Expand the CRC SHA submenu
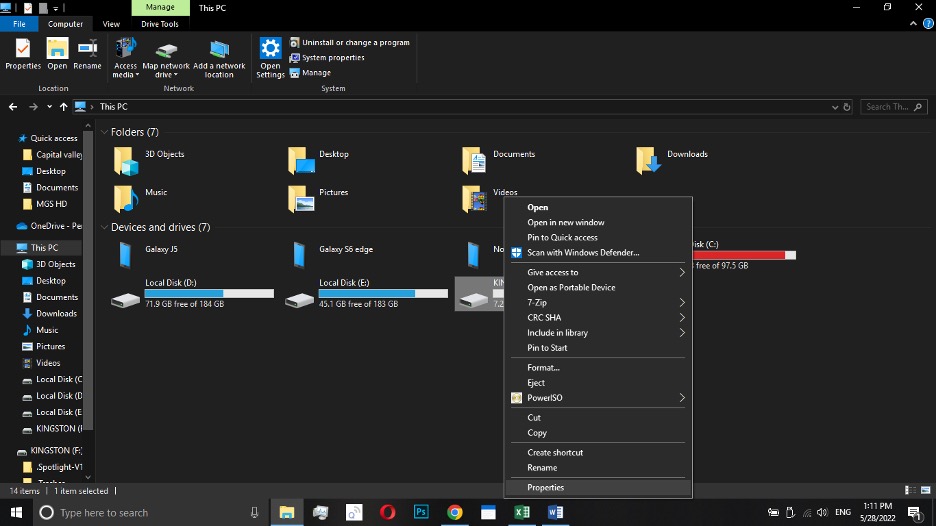 (598, 318)
